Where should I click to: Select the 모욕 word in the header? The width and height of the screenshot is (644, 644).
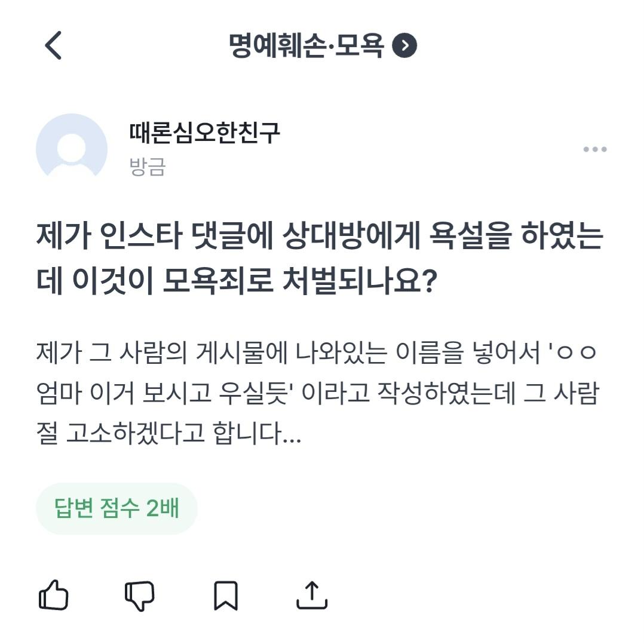[359, 46]
